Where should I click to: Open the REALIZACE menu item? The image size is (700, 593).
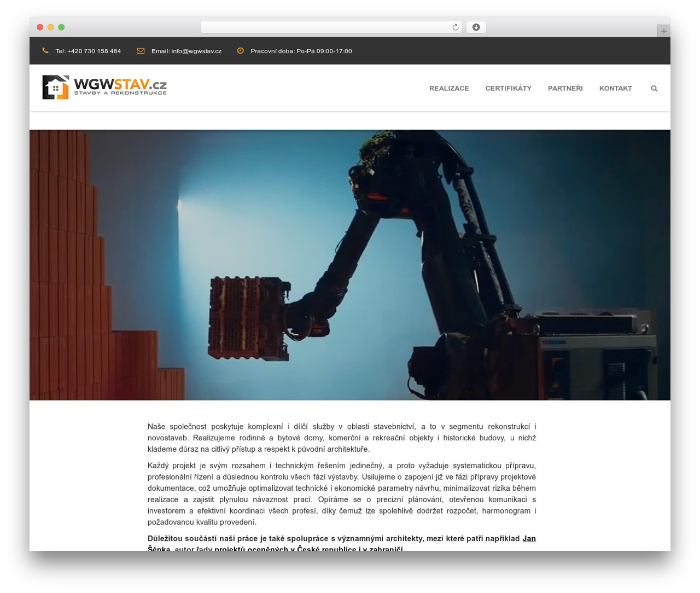449,89
